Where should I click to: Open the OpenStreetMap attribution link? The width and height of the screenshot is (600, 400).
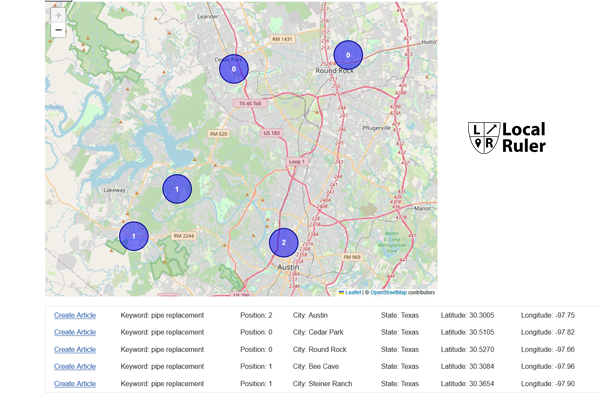(388, 292)
